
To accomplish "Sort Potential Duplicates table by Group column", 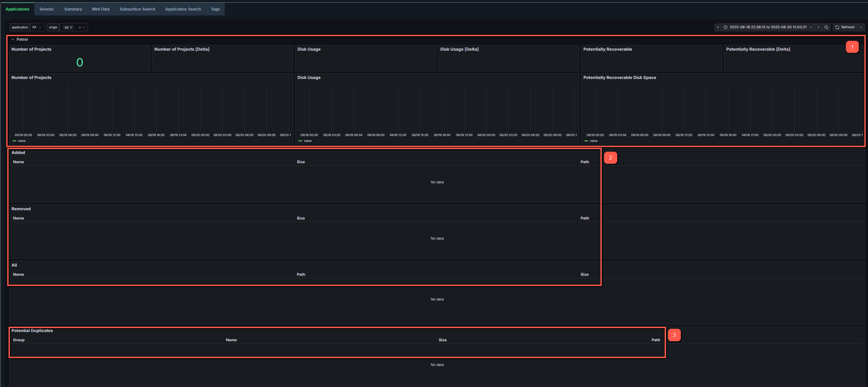I will tap(18, 340).
